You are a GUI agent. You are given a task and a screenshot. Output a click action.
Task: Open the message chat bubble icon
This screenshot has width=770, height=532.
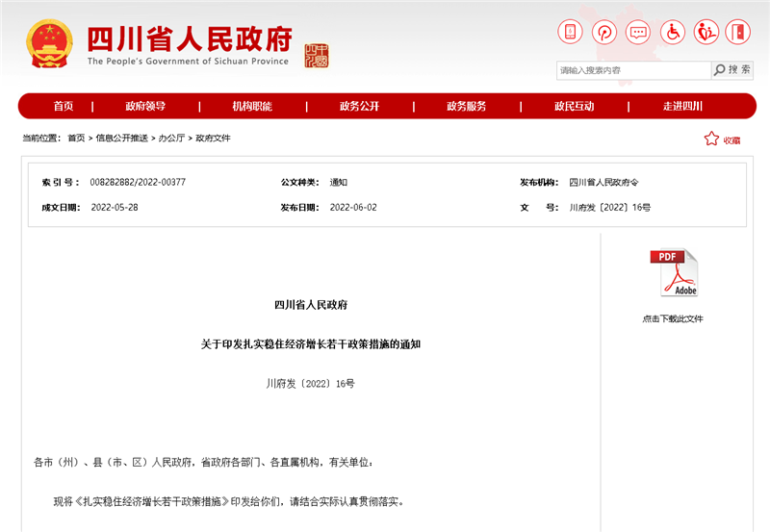pos(638,32)
